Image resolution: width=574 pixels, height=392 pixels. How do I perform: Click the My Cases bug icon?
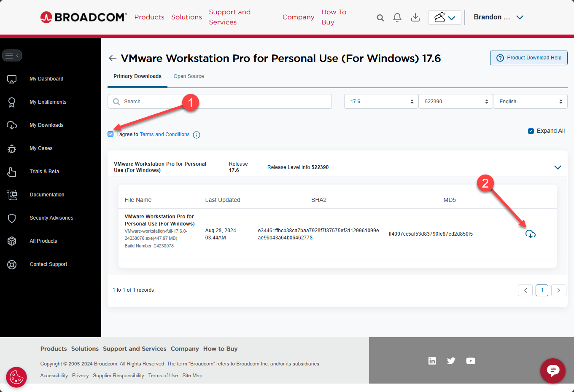coord(12,148)
